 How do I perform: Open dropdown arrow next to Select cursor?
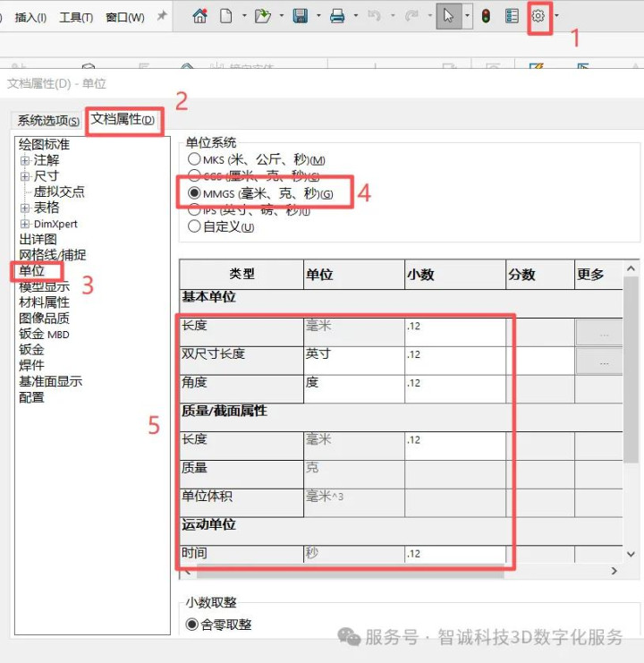pos(468,16)
